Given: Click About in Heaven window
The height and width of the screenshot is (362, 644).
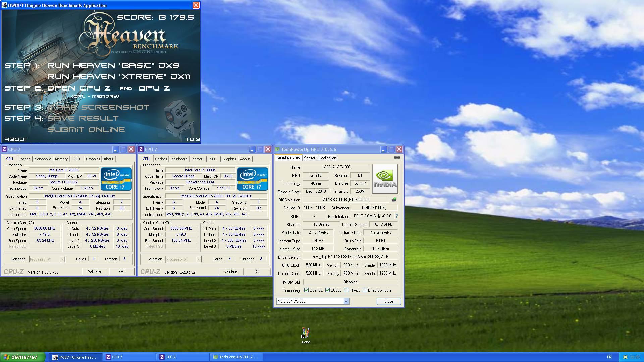Looking at the screenshot, I should (x=16, y=139).
